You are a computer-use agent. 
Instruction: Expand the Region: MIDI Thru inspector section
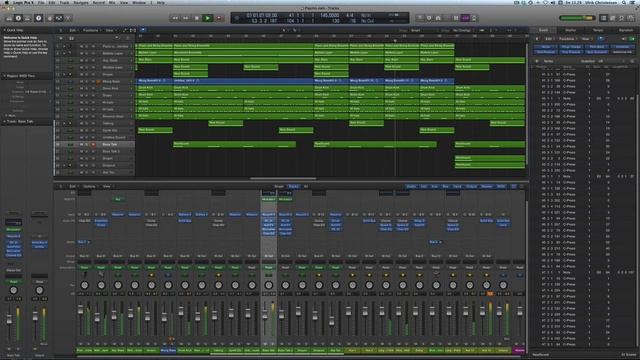(4, 76)
